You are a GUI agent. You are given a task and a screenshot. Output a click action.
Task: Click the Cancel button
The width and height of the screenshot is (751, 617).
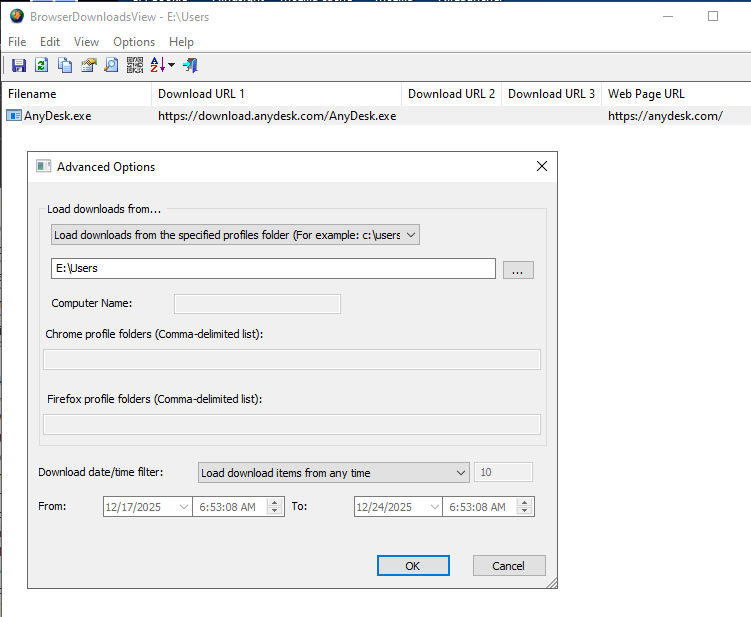pos(509,566)
